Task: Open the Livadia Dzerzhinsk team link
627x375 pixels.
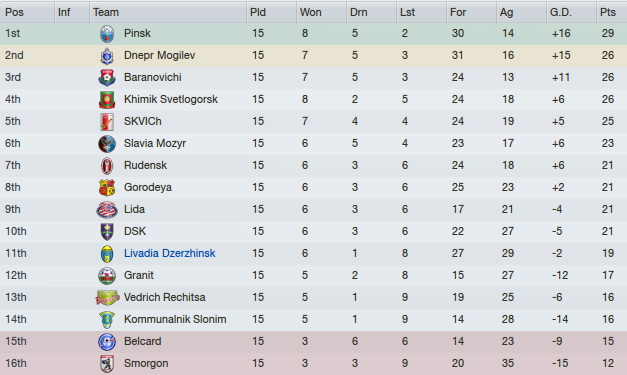Action: tap(170, 253)
